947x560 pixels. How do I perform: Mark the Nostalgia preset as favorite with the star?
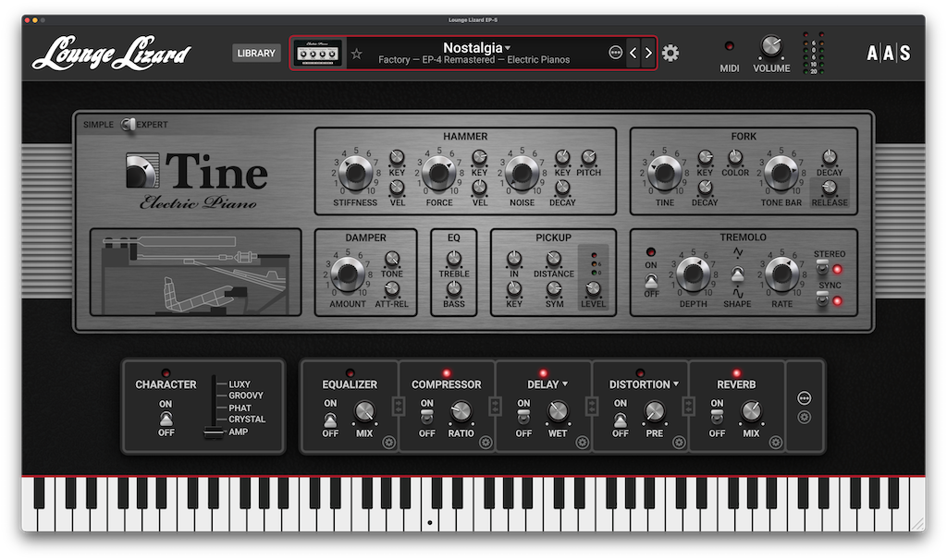coord(357,54)
